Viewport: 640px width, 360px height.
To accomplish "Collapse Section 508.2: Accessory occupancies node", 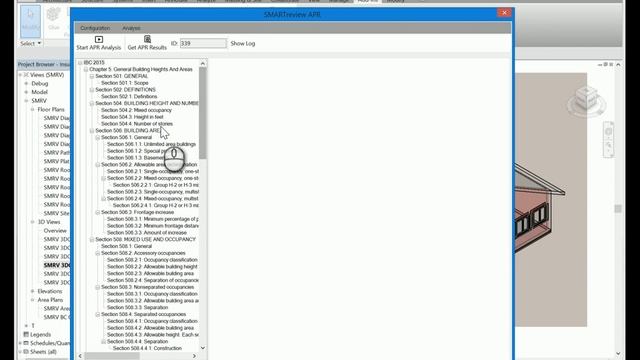I will (x=98, y=253).
